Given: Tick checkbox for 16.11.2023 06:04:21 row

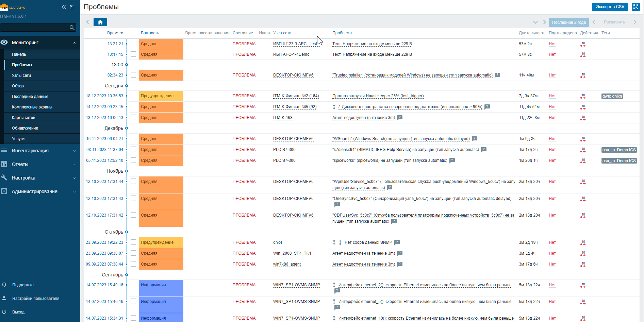Looking at the screenshot, I should coord(133,139).
